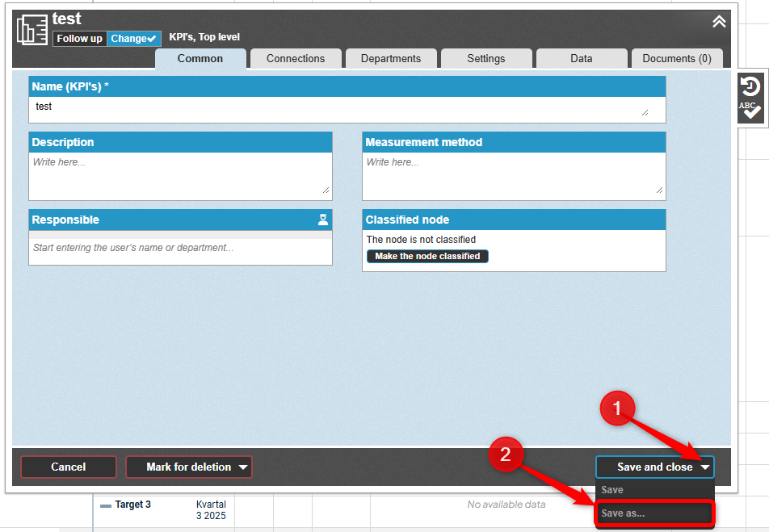Screen dimensions: 769x532
Task: Select Save in the dropdown menu
Action: pos(654,490)
